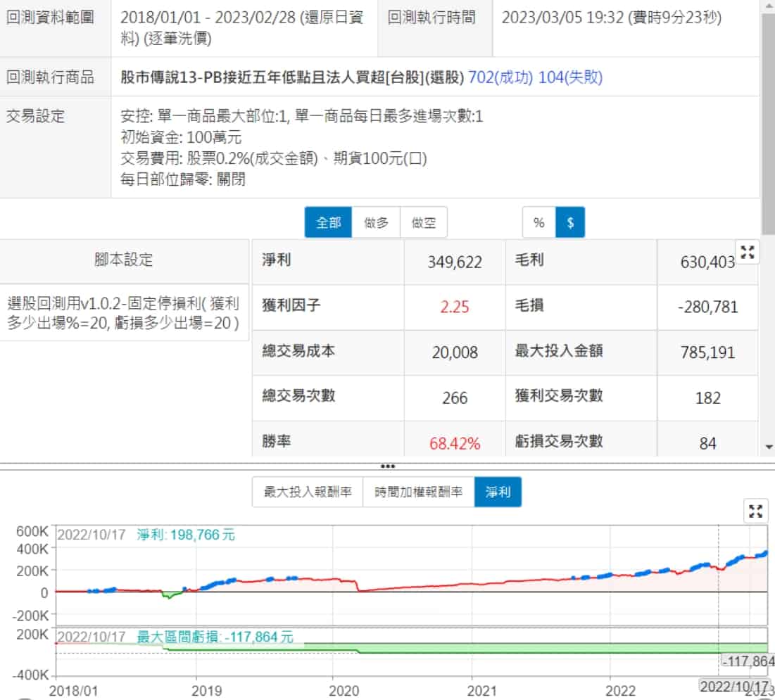Viewport: 775px width, 700px height.
Task: Open the 702(成功) results link
Action: click(500, 77)
